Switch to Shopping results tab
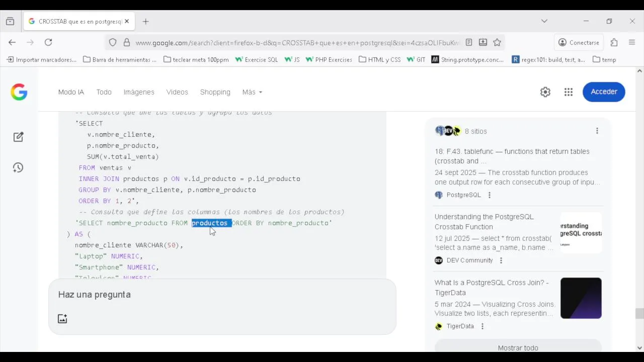 (x=215, y=92)
